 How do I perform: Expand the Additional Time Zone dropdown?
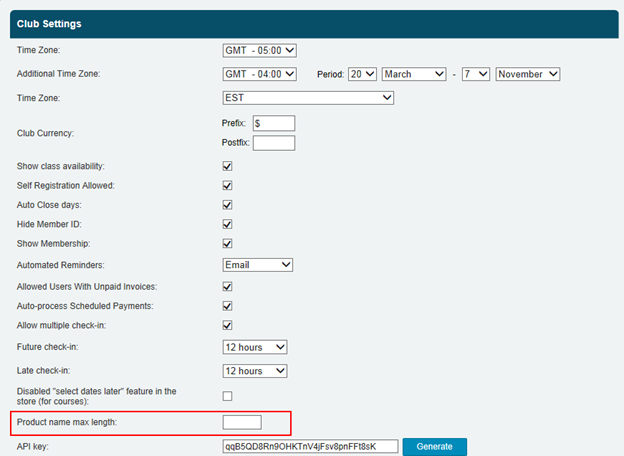click(260, 74)
